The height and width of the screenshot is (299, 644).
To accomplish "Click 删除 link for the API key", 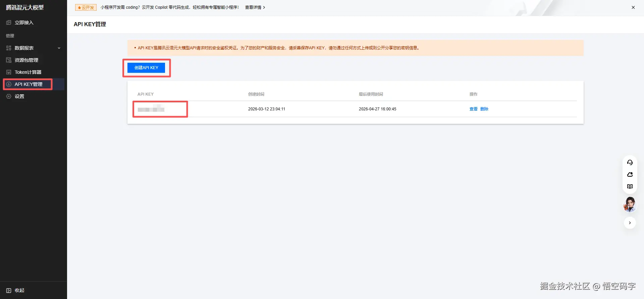I will 484,109.
